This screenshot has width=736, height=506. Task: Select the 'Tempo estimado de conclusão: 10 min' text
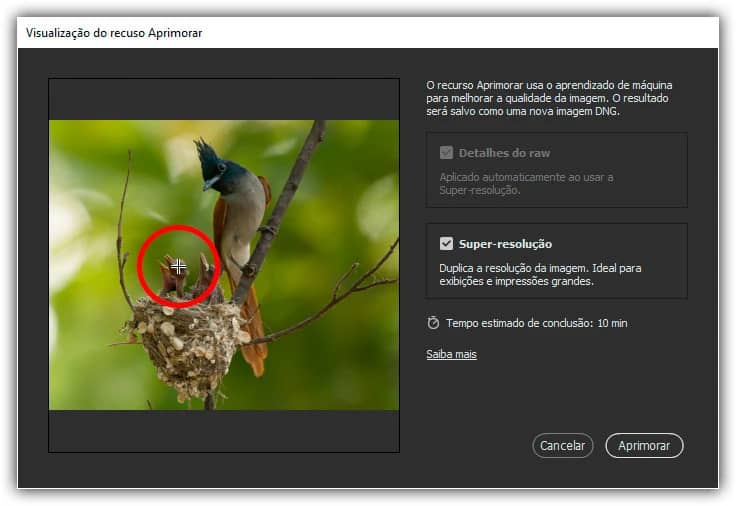537,323
